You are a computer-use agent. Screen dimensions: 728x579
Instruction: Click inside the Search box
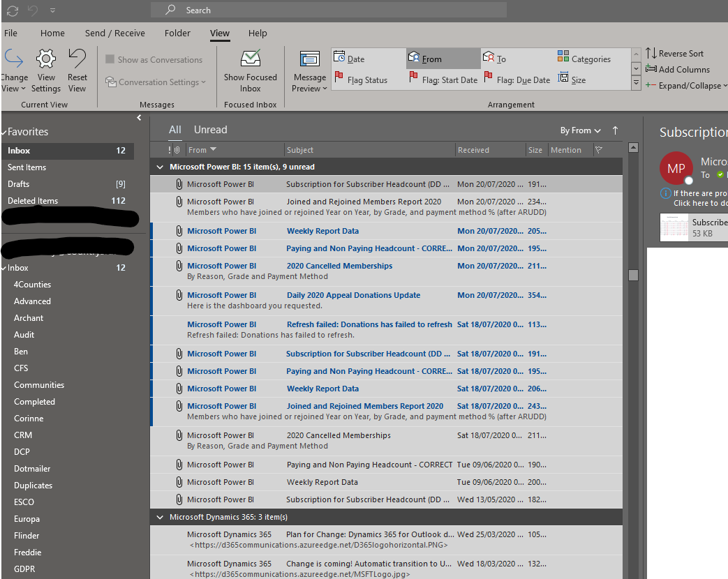coord(329,10)
